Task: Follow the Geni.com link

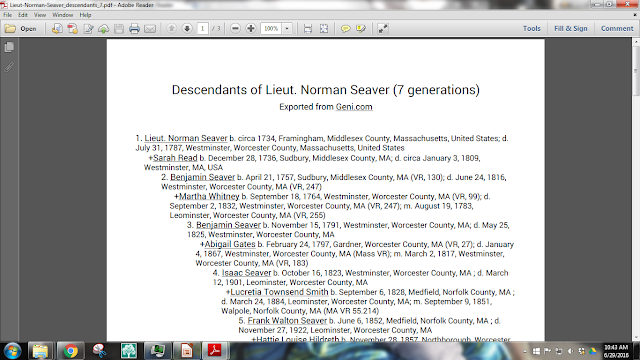Action: tap(354, 107)
